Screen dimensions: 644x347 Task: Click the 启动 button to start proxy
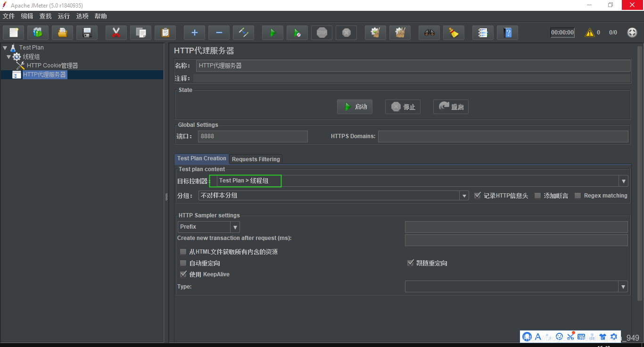355,107
